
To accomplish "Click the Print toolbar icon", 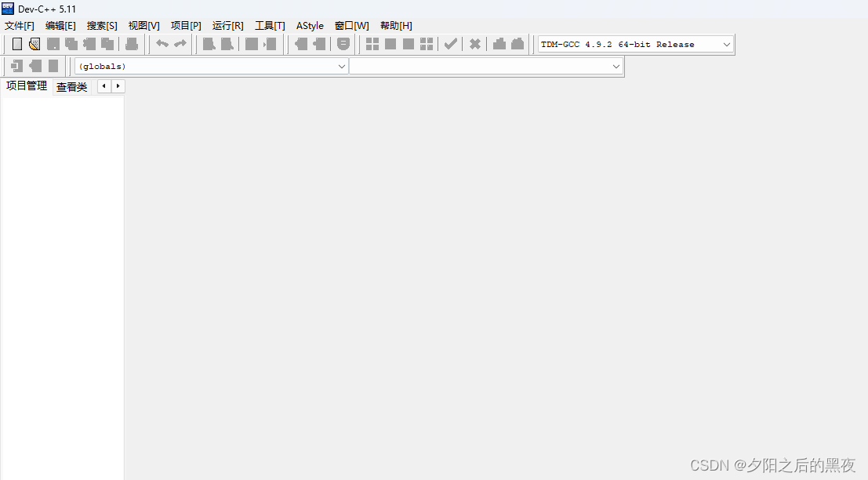I will (x=132, y=44).
